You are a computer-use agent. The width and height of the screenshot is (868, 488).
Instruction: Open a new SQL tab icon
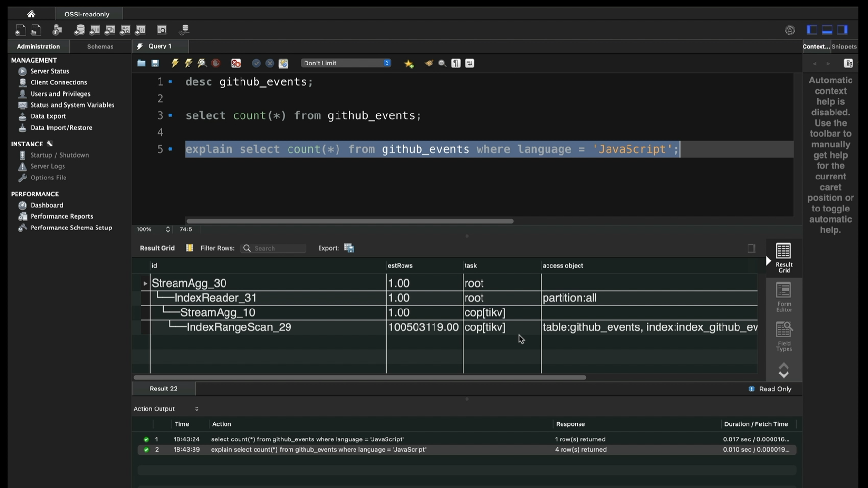pyautogui.click(x=20, y=30)
